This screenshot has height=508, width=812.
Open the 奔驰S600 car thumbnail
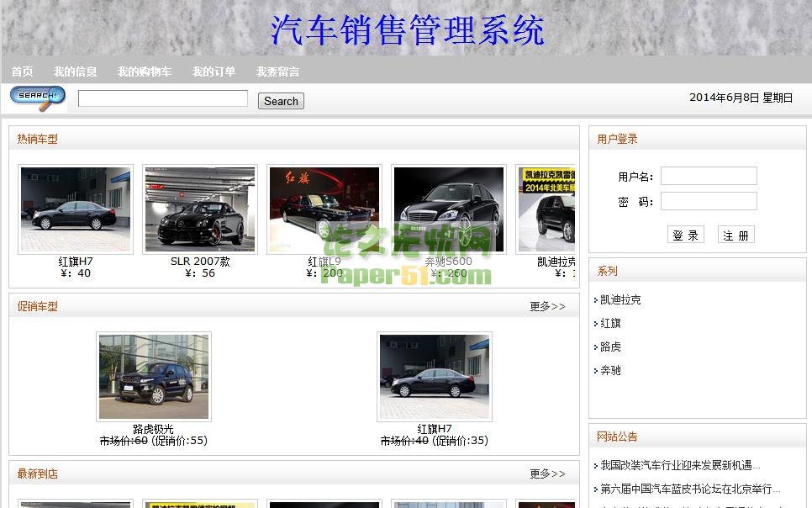[x=449, y=209]
